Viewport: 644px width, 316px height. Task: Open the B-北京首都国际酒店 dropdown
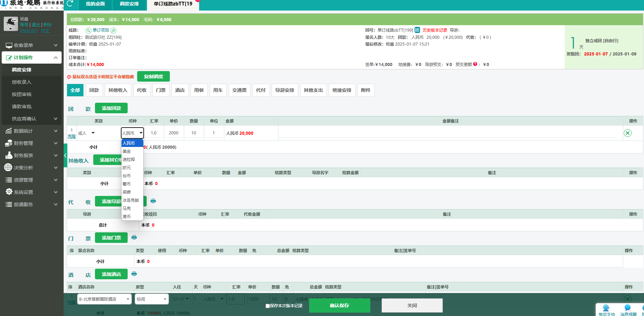pos(104,299)
